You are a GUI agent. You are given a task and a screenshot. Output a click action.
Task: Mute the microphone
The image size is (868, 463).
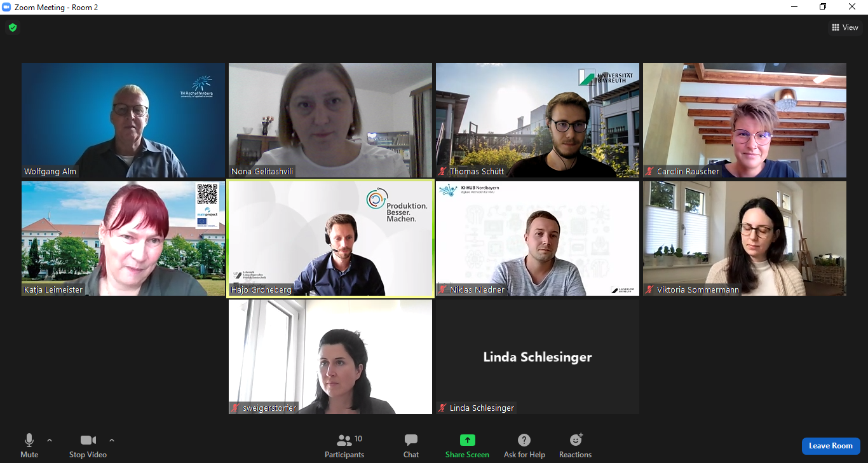pos(29,446)
